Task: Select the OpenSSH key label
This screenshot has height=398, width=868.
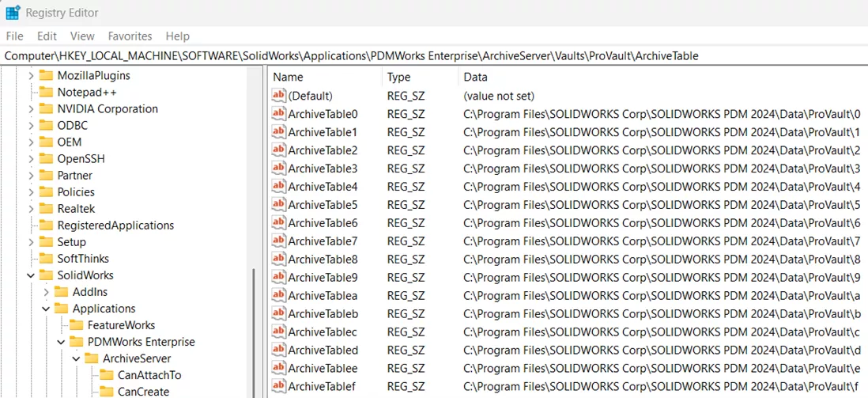Action: click(81, 158)
